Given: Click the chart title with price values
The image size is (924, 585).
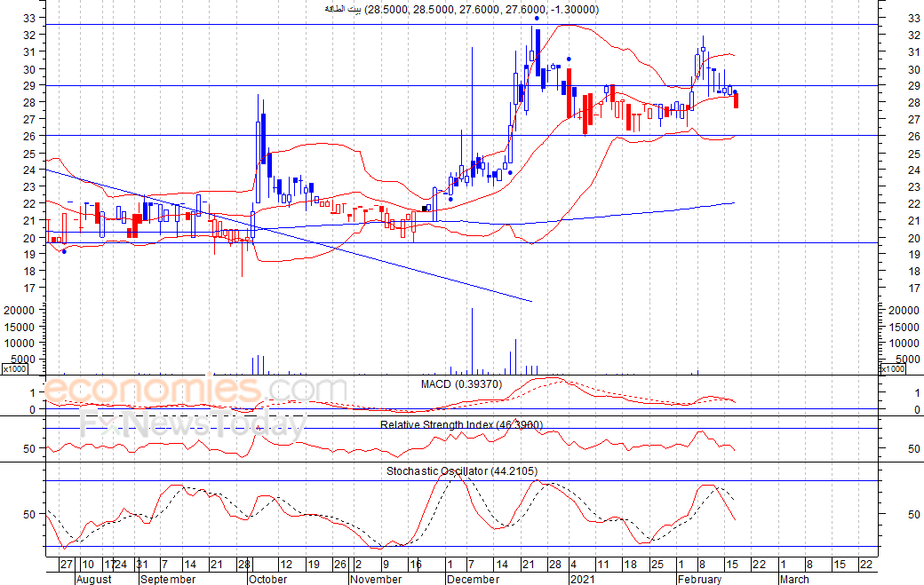Looking at the screenshot, I should (461, 10).
